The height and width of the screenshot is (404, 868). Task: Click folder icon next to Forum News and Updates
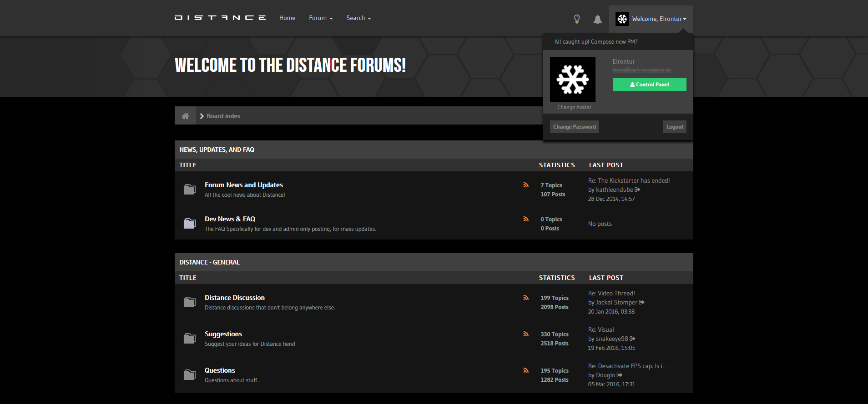click(x=190, y=189)
